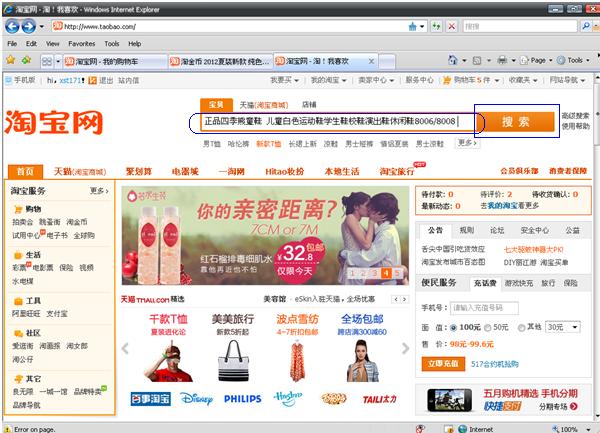Click the 淘宝网 logo
600x433 pixels.
[54, 122]
